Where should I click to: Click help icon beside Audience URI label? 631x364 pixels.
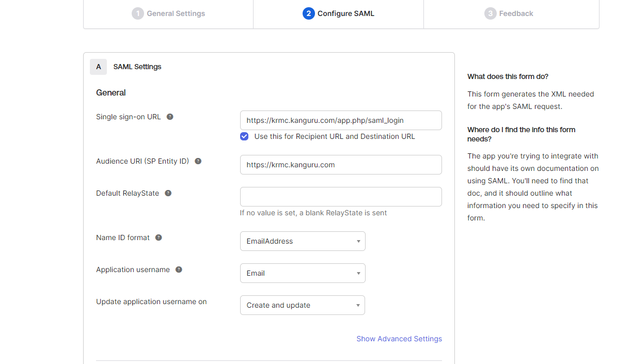point(198,161)
